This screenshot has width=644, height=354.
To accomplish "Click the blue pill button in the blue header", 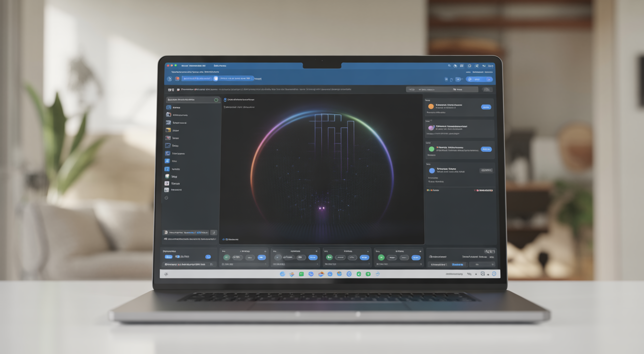I will (479, 79).
